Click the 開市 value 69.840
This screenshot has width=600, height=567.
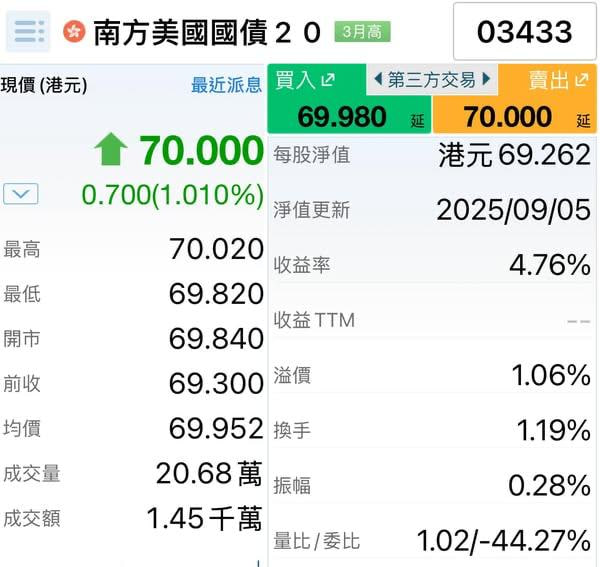(217, 339)
